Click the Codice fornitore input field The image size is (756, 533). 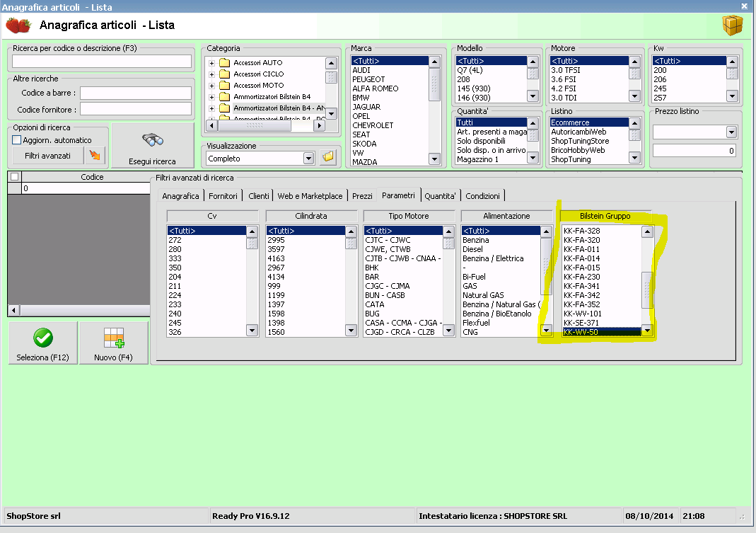point(136,109)
